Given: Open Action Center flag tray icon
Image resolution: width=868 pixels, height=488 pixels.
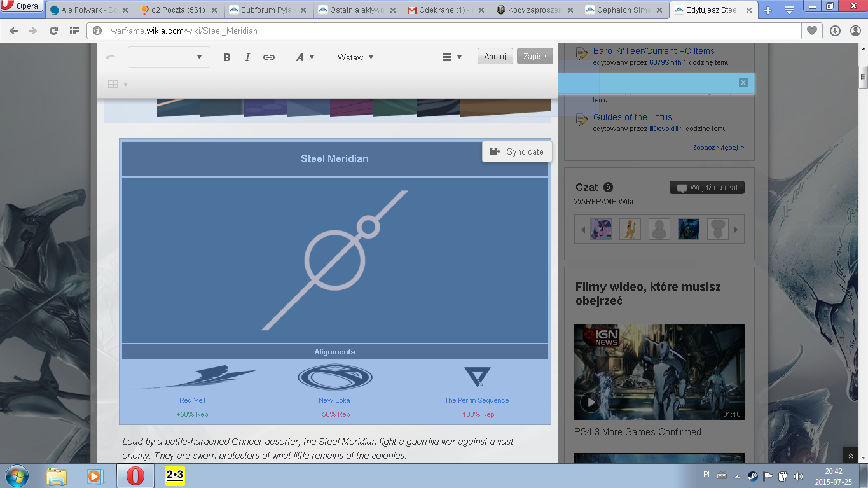Looking at the screenshot, I should click(768, 475).
